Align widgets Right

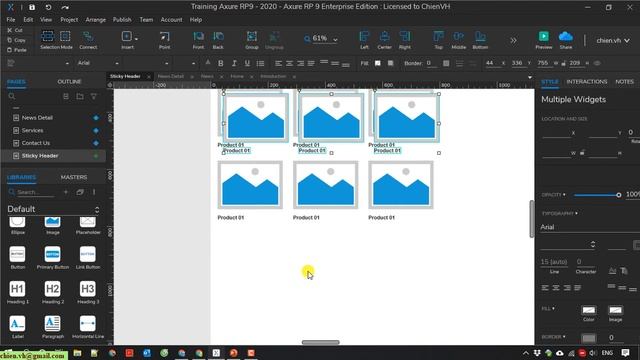(404, 40)
